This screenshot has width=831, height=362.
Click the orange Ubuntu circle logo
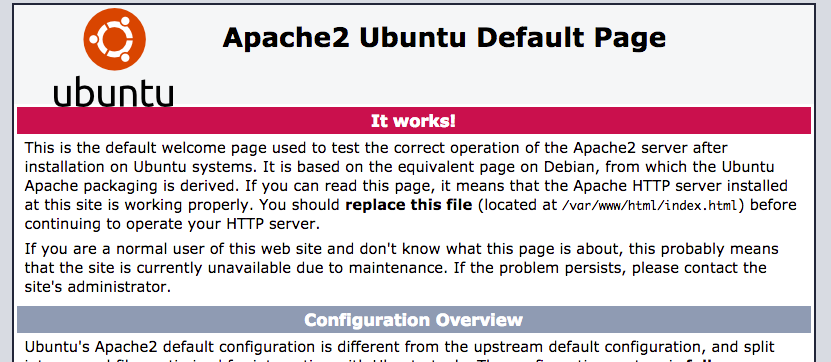point(114,39)
